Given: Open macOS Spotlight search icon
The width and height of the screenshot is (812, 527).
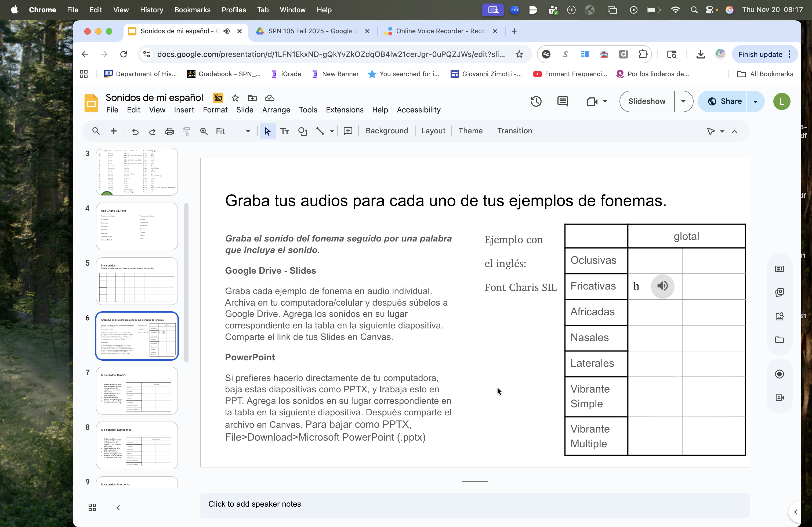Looking at the screenshot, I should [694, 10].
